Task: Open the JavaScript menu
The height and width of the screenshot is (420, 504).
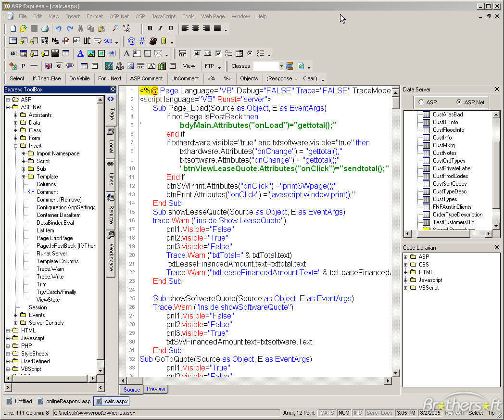Action: pyautogui.click(x=164, y=16)
